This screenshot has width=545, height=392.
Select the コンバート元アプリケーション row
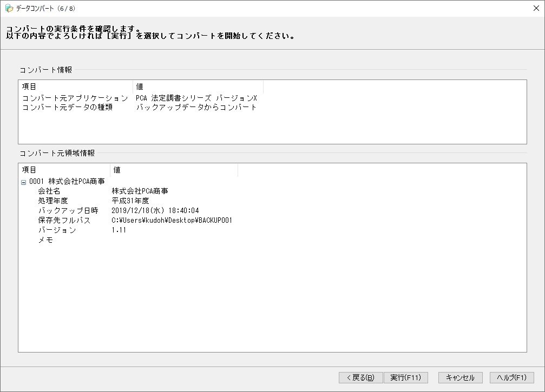(x=75, y=98)
